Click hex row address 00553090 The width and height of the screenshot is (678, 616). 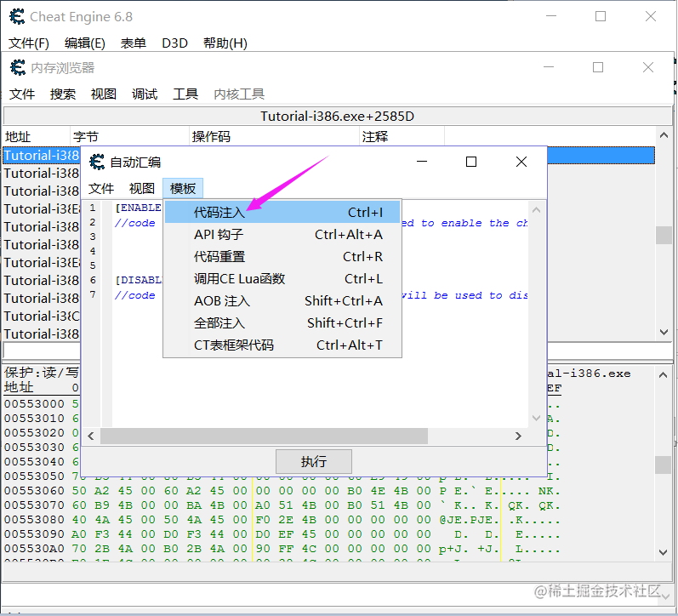point(34,534)
